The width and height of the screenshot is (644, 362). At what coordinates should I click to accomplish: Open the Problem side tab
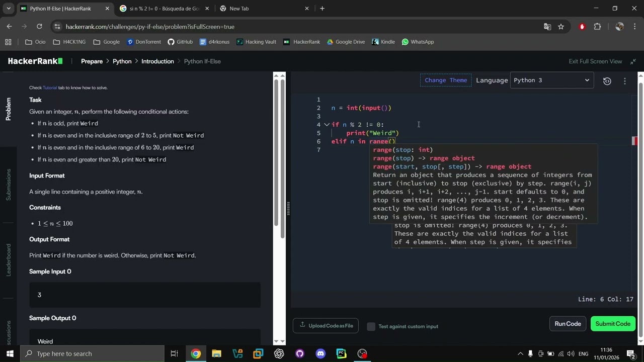8,109
